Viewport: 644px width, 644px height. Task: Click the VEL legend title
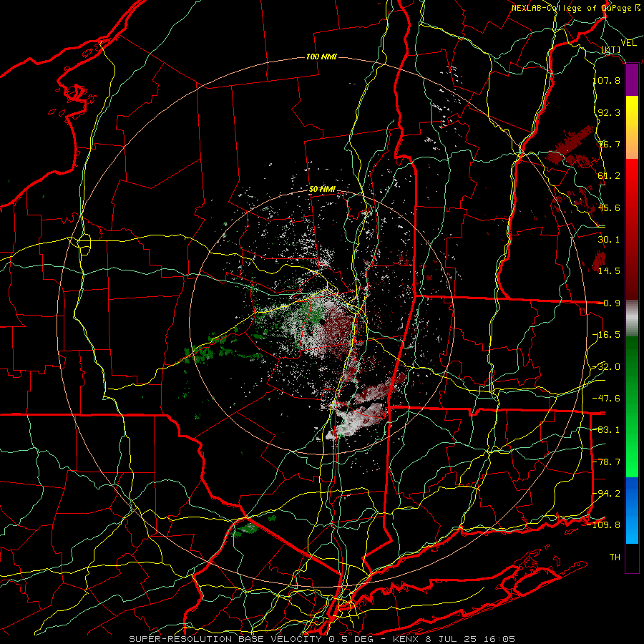(x=628, y=43)
